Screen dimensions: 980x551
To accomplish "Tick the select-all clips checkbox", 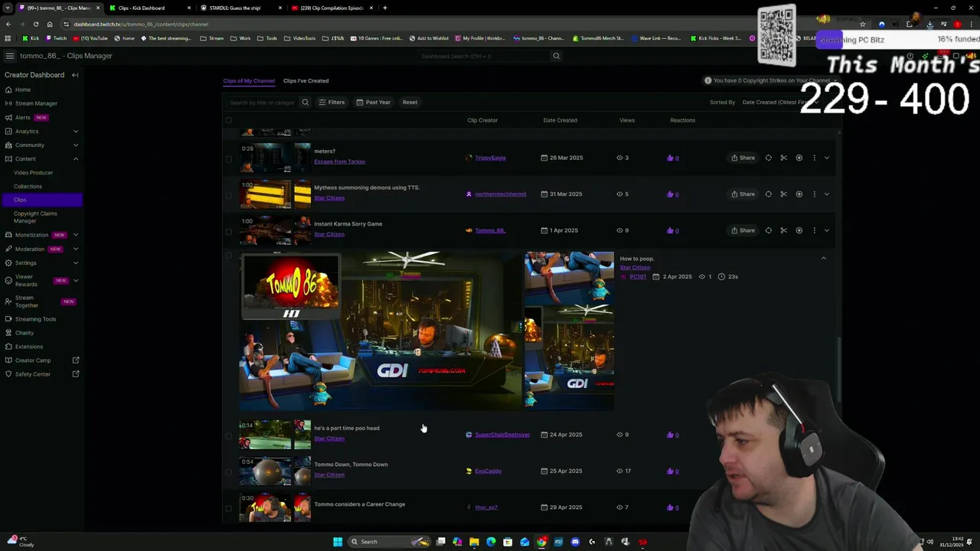I will (x=228, y=120).
